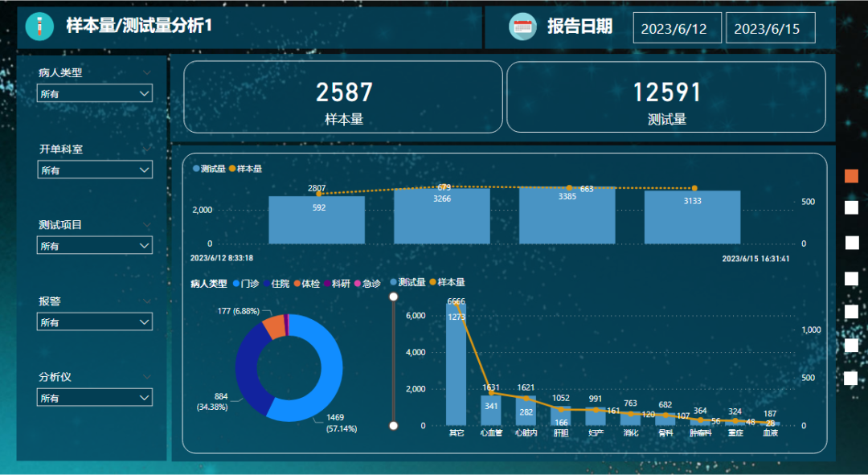Screen dimensions: 868x475
Task: Select the top chart bar labeled 3385
Action: pyautogui.click(x=567, y=215)
